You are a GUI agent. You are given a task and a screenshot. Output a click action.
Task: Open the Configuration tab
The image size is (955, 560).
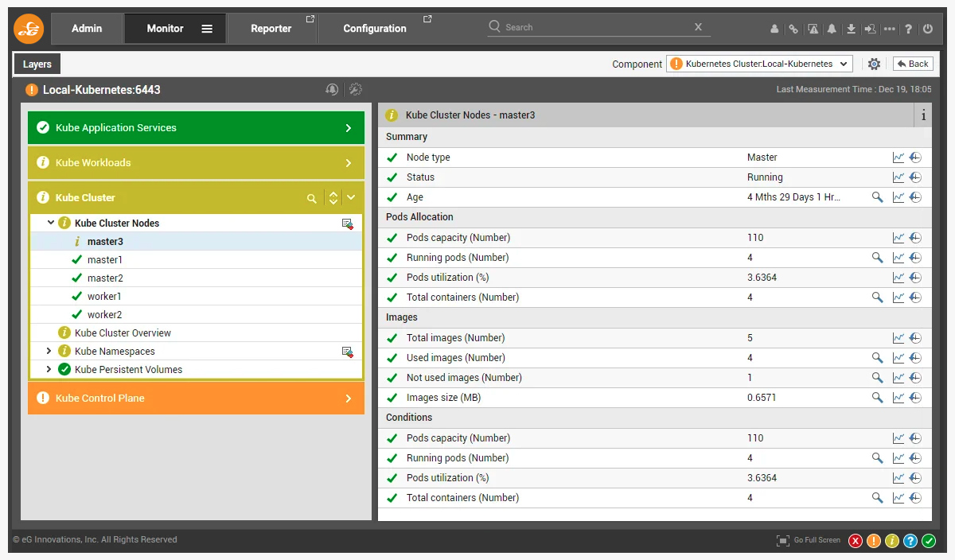tap(375, 29)
